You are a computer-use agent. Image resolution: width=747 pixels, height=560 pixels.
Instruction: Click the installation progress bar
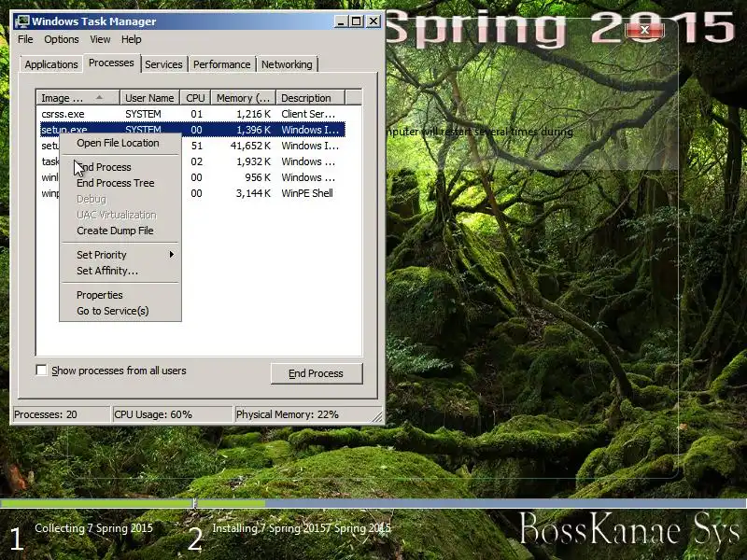pyautogui.click(x=373, y=503)
